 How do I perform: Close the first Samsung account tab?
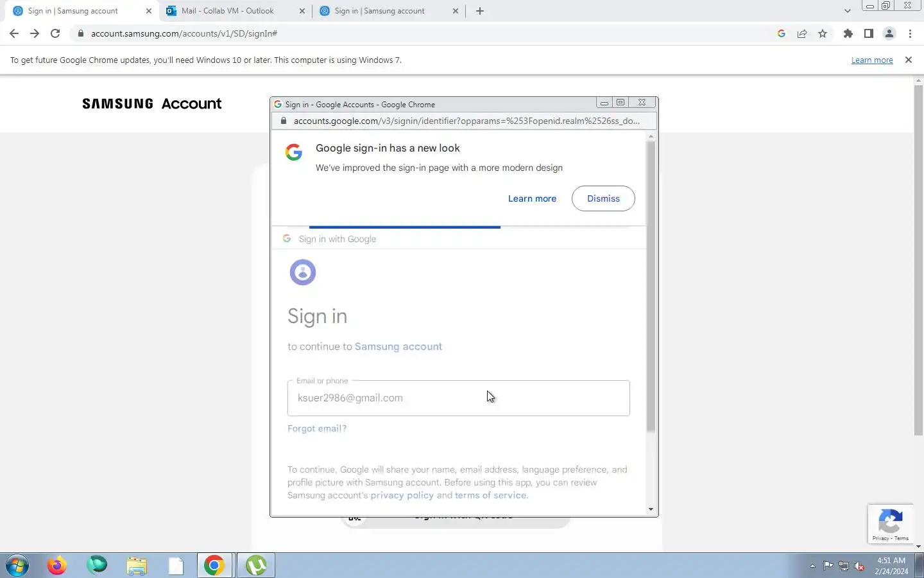pyautogui.click(x=149, y=11)
